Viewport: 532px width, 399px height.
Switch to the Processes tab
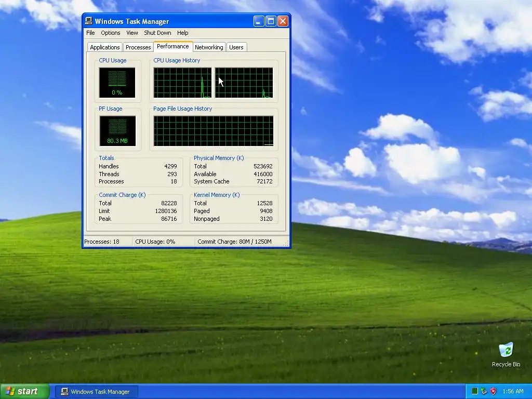click(138, 47)
